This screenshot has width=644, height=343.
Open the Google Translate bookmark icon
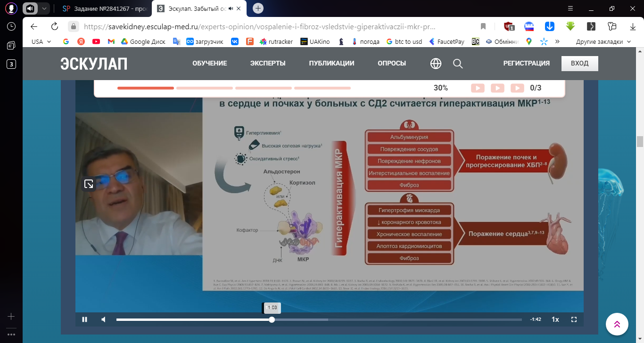click(x=176, y=41)
